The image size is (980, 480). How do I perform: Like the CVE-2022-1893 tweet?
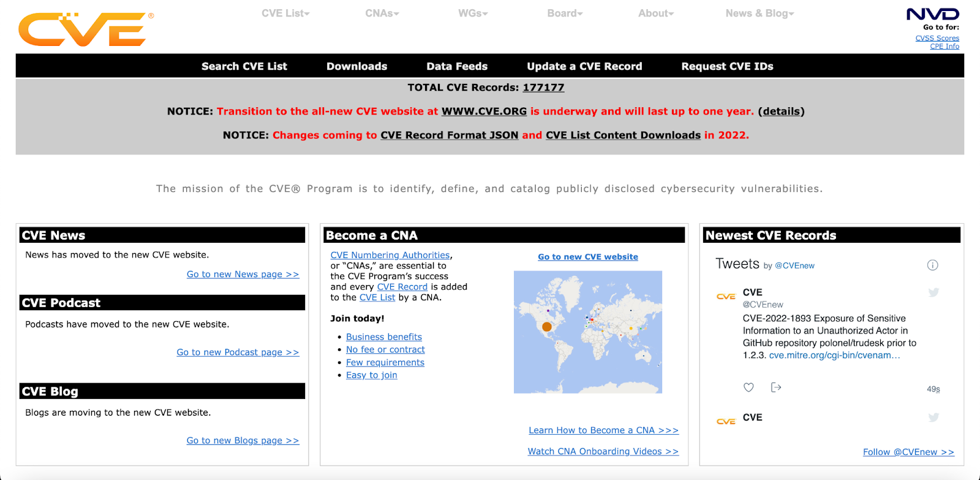(748, 387)
